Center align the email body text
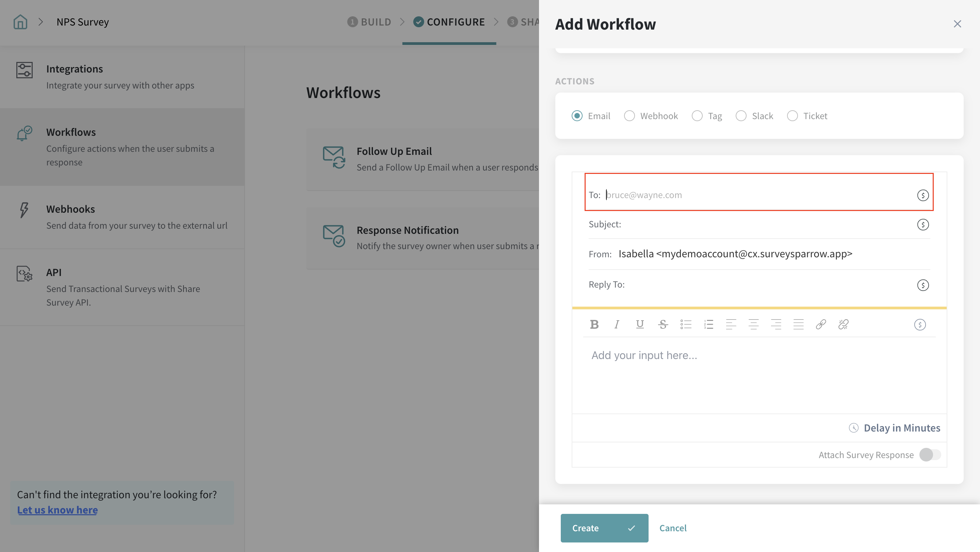980x552 pixels. 753,324
